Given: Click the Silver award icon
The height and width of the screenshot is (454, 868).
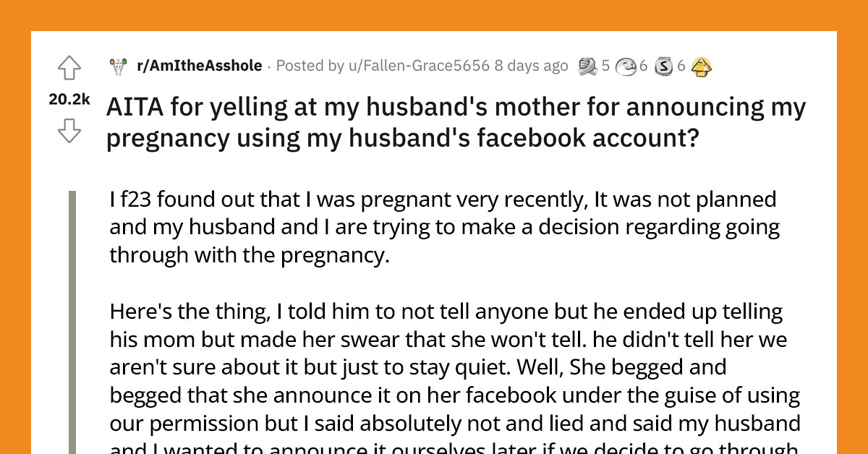Looking at the screenshot, I should coord(663,67).
